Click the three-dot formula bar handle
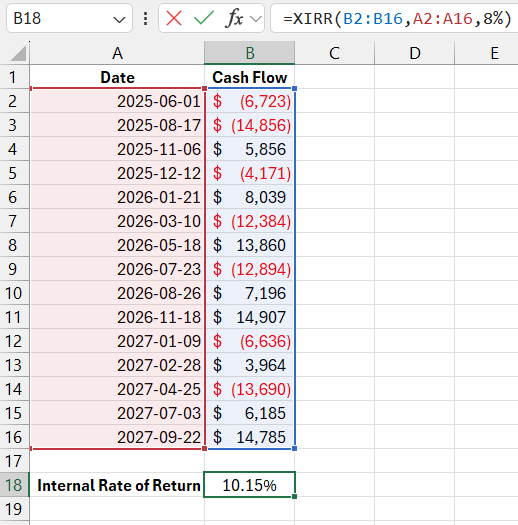This screenshot has height=525, width=518. click(x=145, y=18)
